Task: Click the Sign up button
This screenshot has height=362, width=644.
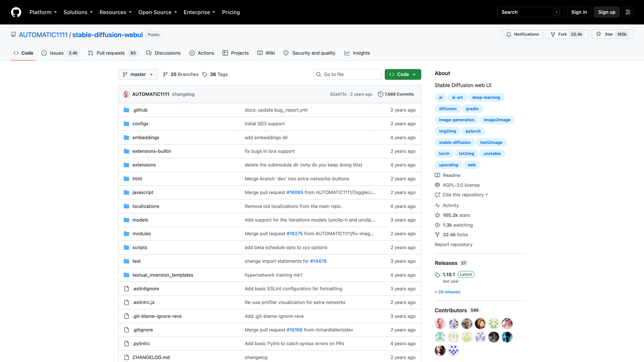Action: coord(607,12)
